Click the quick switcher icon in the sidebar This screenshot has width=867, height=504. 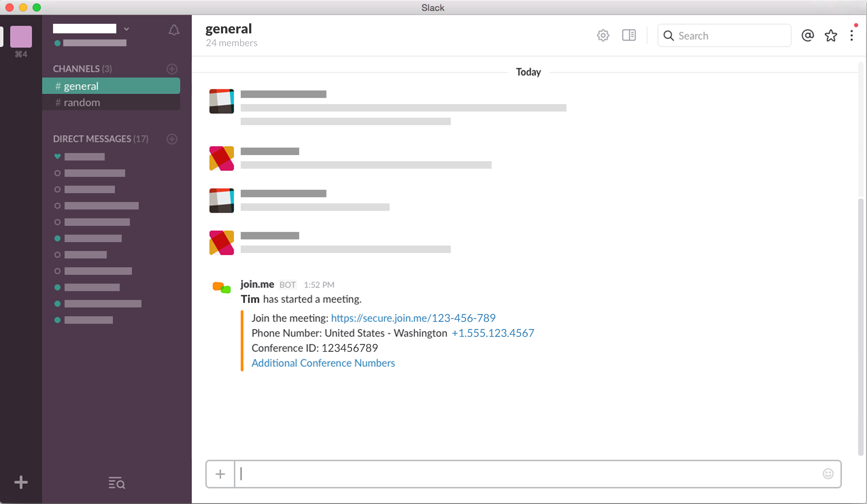pos(117,483)
